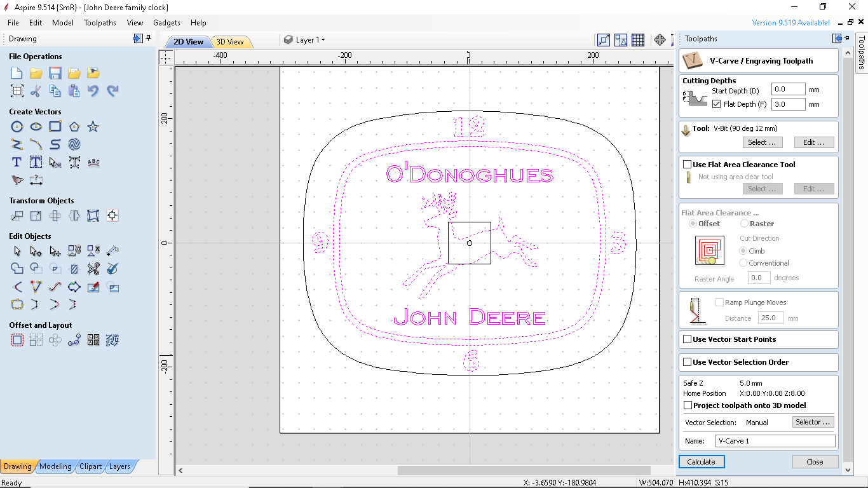Enable Ramp Plunge Moves checkbox
The image size is (868, 488).
(719, 302)
